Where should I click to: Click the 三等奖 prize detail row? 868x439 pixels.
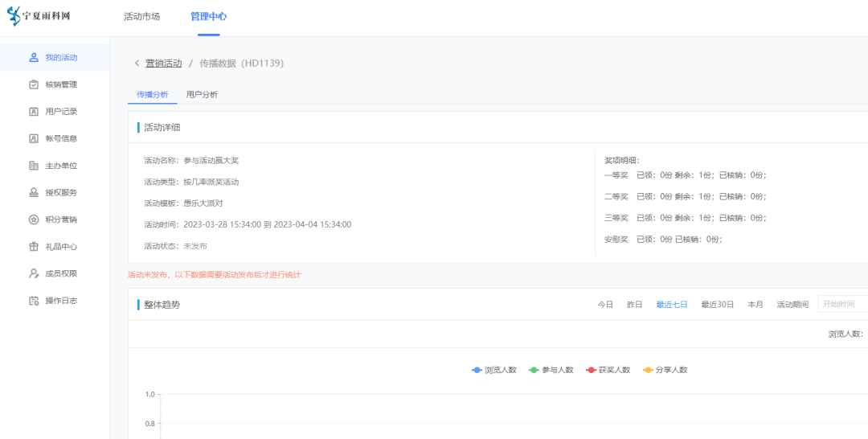(x=686, y=218)
